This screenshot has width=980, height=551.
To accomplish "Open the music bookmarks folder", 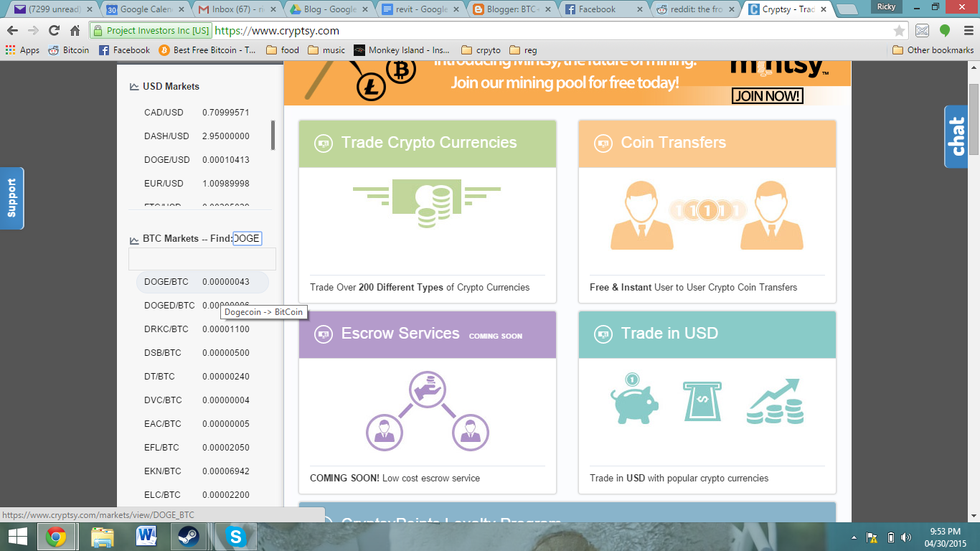I will [x=326, y=50].
